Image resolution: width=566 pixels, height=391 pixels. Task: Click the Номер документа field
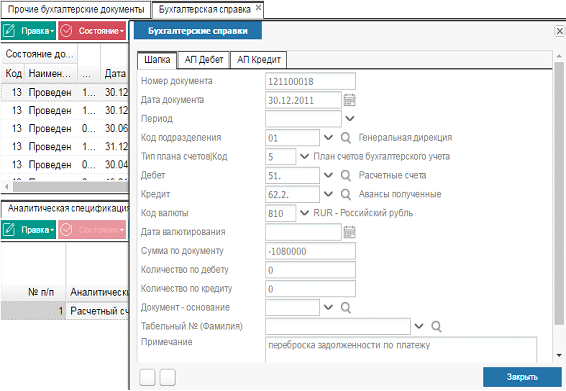(x=310, y=81)
